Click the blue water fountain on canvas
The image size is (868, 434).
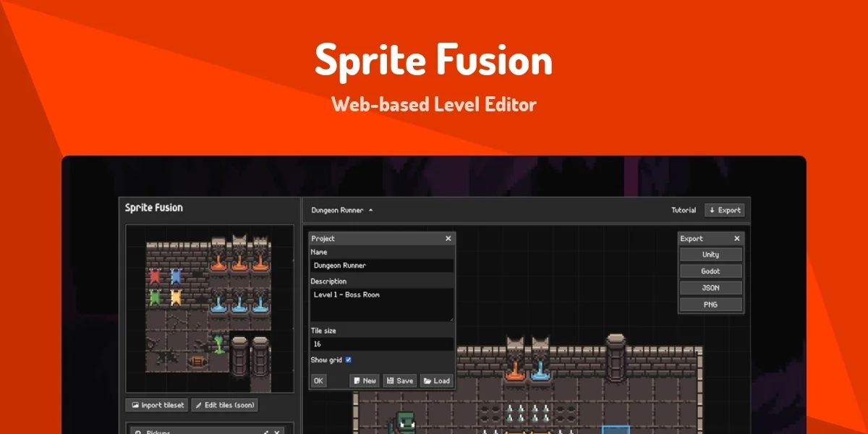click(x=540, y=369)
